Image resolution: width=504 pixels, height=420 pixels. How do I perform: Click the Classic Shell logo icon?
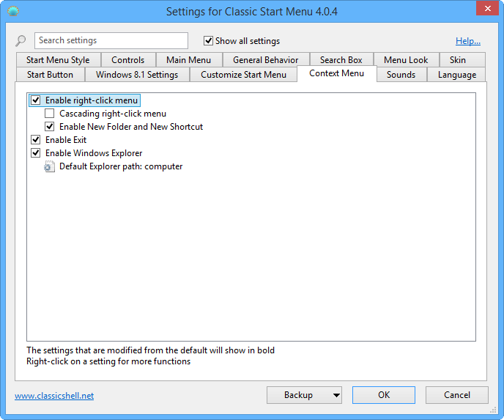pyautogui.click(x=13, y=11)
